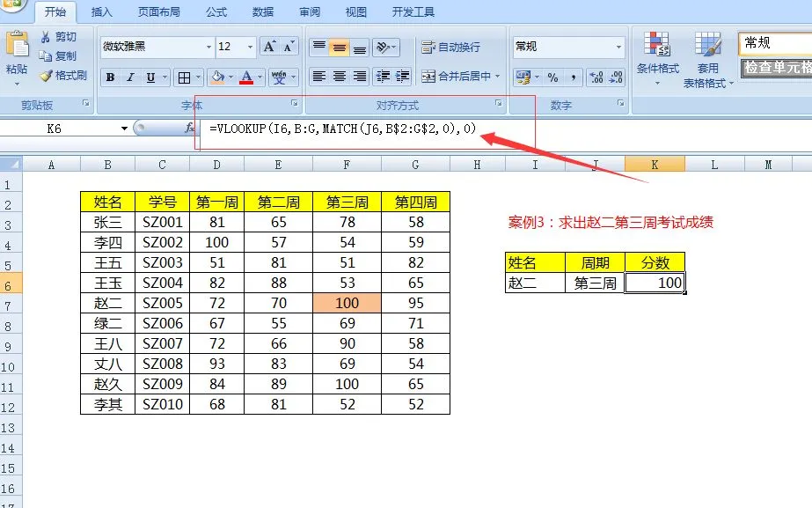Open merge and center dropdown arrow
The width and height of the screenshot is (812, 508).
point(498,77)
